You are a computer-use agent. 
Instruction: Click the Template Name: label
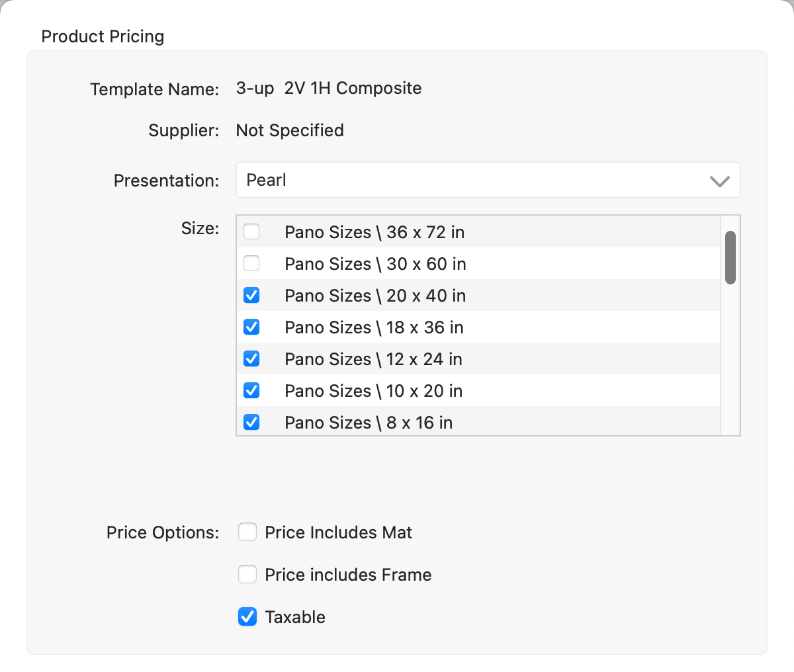(x=154, y=89)
